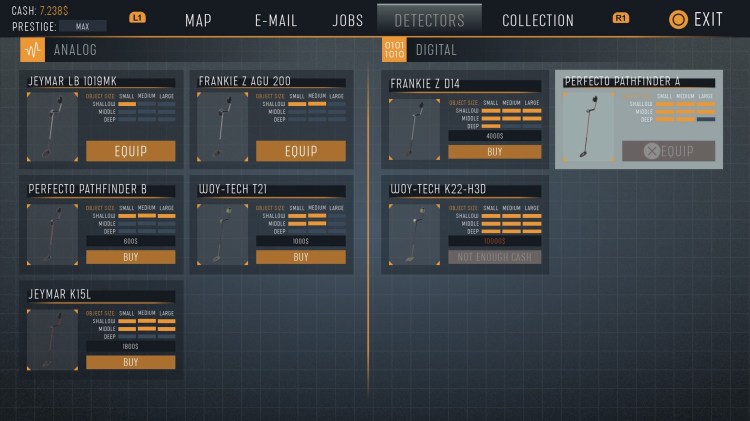750x421 pixels.
Task: Click the Jeymar LB 1019MK detector image
Action: [52, 127]
